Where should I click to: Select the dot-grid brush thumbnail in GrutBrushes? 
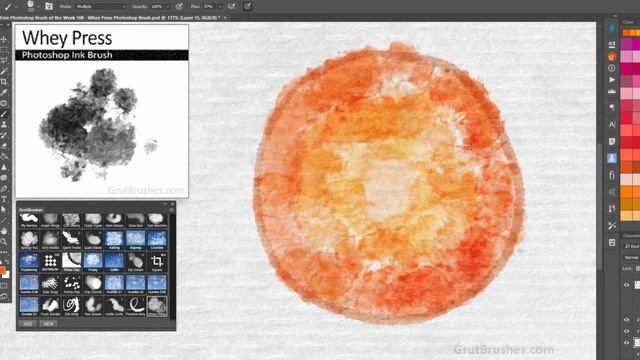point(50,261)
